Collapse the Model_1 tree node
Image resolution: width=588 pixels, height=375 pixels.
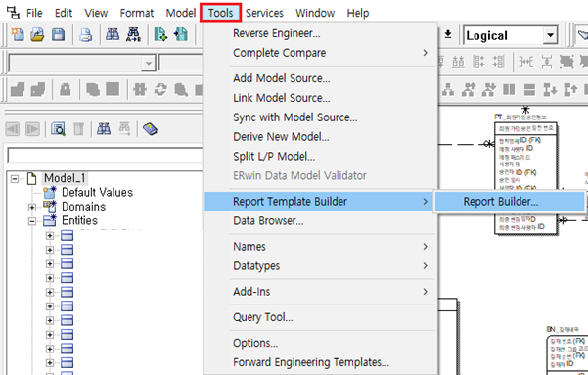(15, 178)
